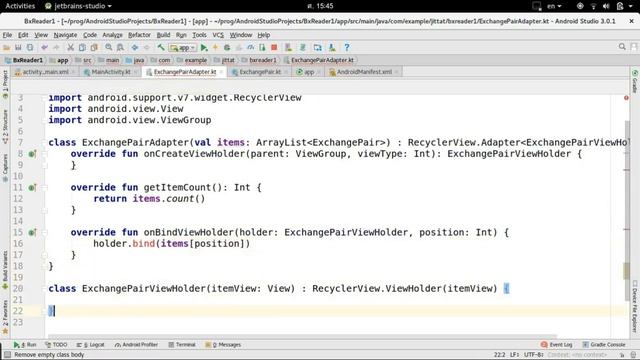Collapse the getItemCount function fold marker
This screenshot has height=360, width=640.
[45, 188]
